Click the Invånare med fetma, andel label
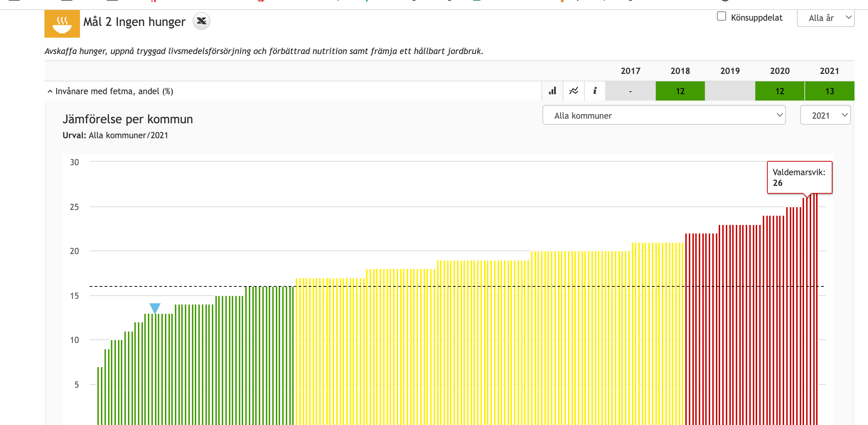Viewport: 868px width, 425px height. pyautogui.click(x=114, y=91)
